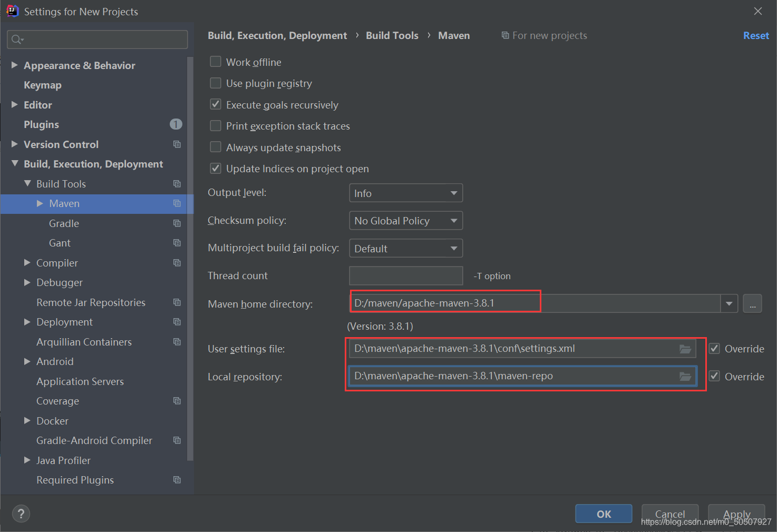This screenshot has height=532, width=777.
Task: Expand the Compiler tree node
Action: [x=27, y=262]
